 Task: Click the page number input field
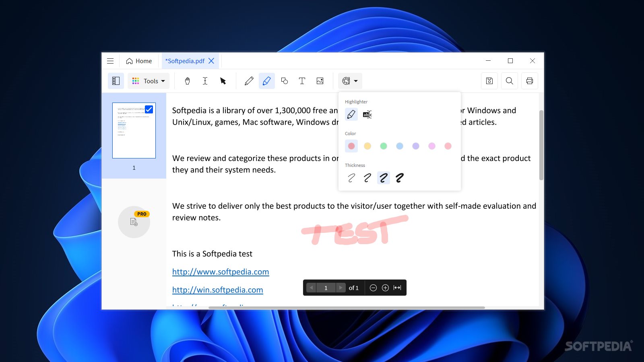326,288
